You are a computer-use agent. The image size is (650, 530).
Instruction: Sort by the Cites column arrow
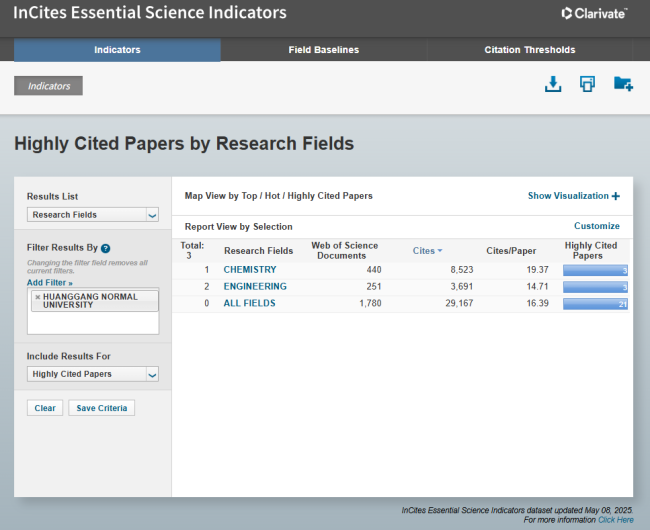pyautogui.click(x=440, y=251)
